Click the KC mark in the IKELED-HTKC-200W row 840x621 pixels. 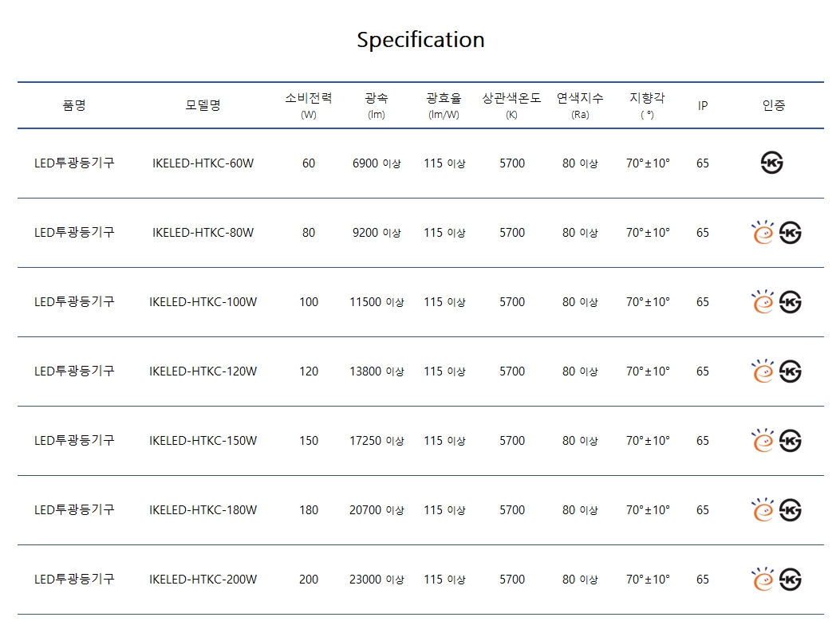point(791,580)
